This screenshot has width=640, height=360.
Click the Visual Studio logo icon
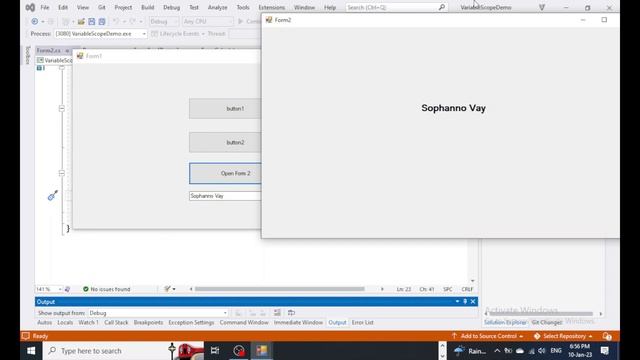coord(30,7)
